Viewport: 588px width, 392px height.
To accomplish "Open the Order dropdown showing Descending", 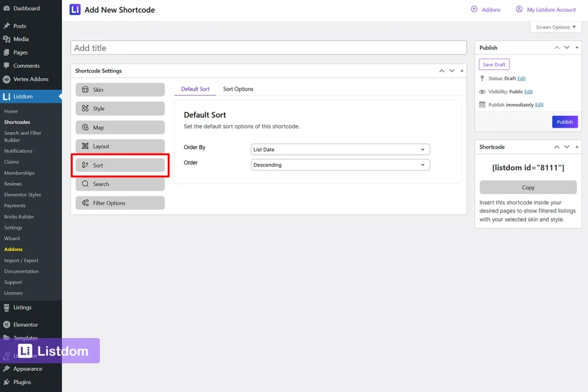I will (339, 164).
